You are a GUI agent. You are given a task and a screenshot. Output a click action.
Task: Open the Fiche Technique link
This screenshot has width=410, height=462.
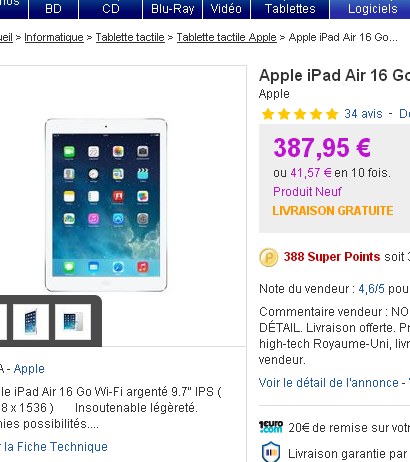(x=55, y=447)
